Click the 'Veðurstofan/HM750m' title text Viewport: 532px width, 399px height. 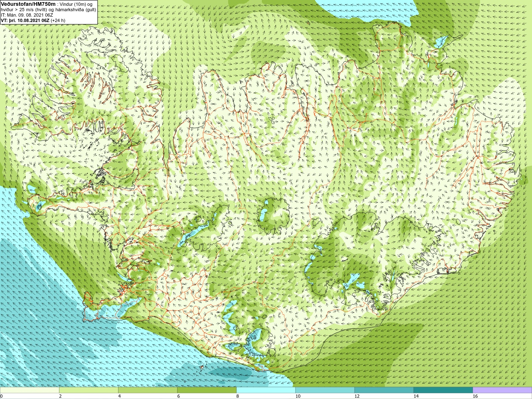tap(28, 4)
